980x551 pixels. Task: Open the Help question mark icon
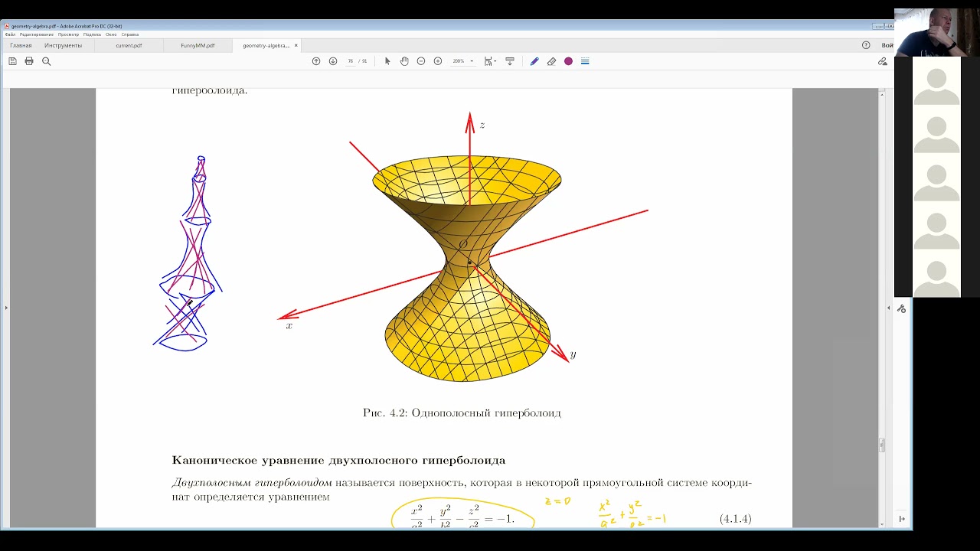(866, 45)
